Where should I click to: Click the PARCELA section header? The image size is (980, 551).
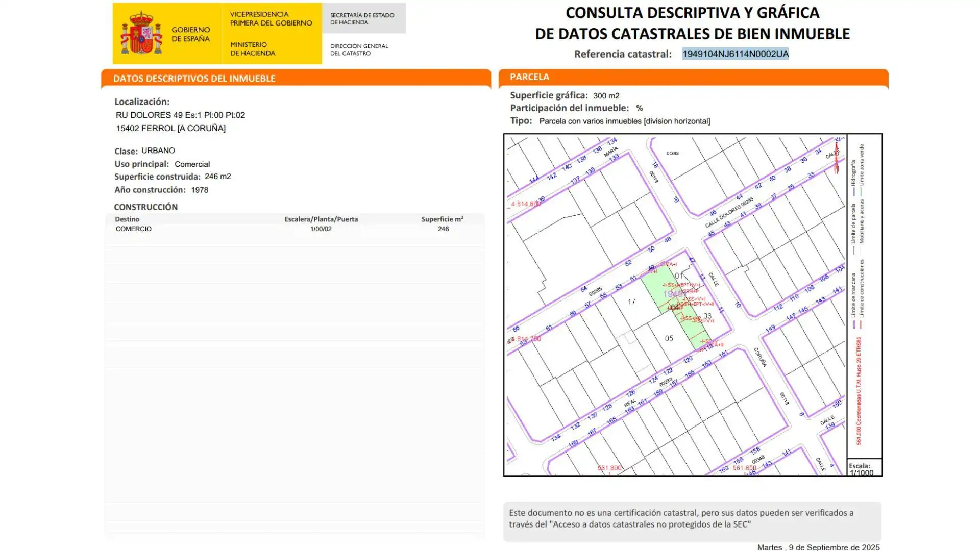[530, 77]
